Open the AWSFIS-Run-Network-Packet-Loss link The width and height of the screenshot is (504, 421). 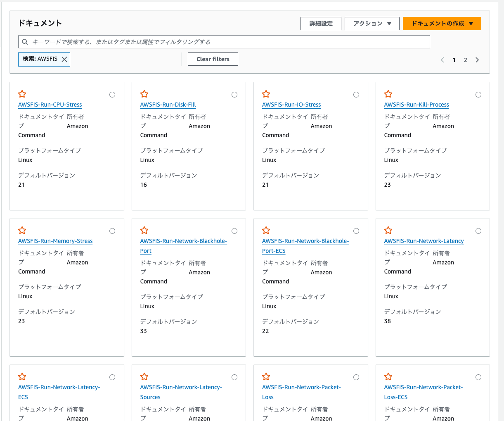[301, 392]
